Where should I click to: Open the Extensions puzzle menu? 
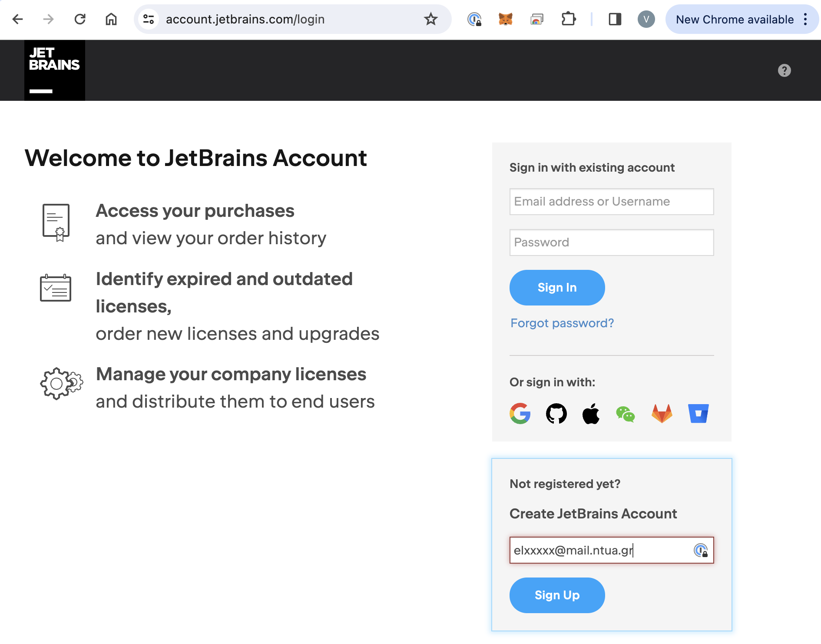point(568,19)
